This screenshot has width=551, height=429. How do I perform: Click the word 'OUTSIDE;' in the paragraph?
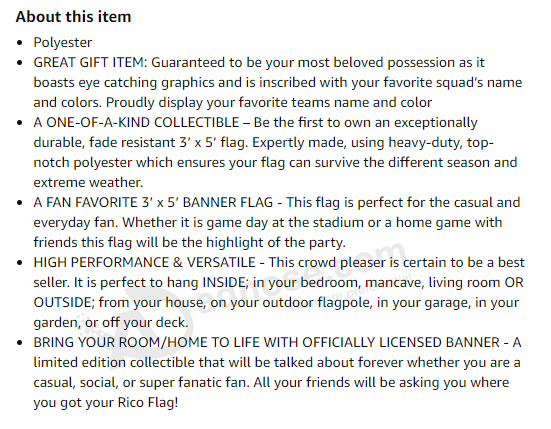pos(64,303)
